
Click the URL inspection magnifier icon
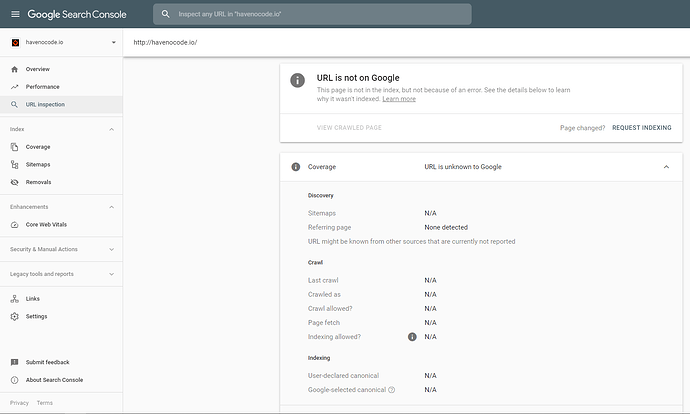click(x=15, y=104)
